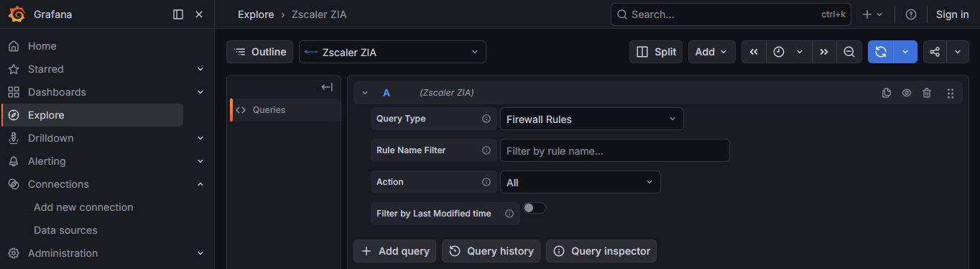This screenshot has width=980, height=269.
Task: Hide query A response with eye icon
Action: (x=907, y=93)
